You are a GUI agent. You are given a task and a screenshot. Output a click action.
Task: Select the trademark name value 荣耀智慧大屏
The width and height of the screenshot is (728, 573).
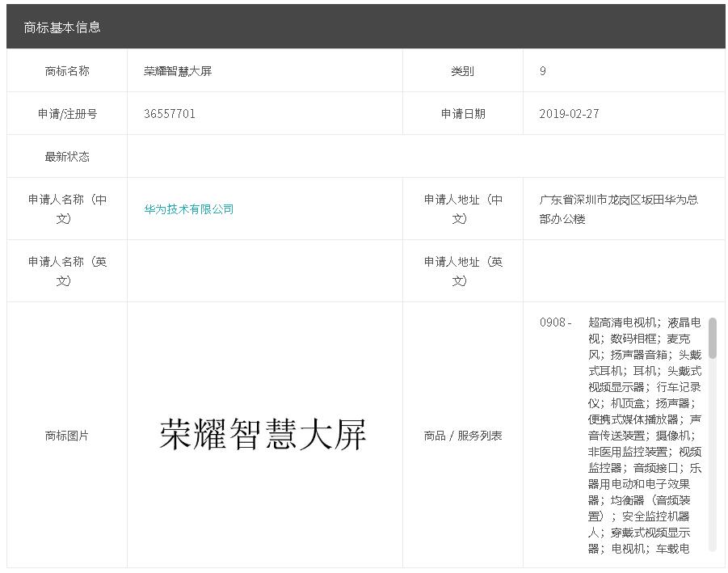(x=178, y=71)
